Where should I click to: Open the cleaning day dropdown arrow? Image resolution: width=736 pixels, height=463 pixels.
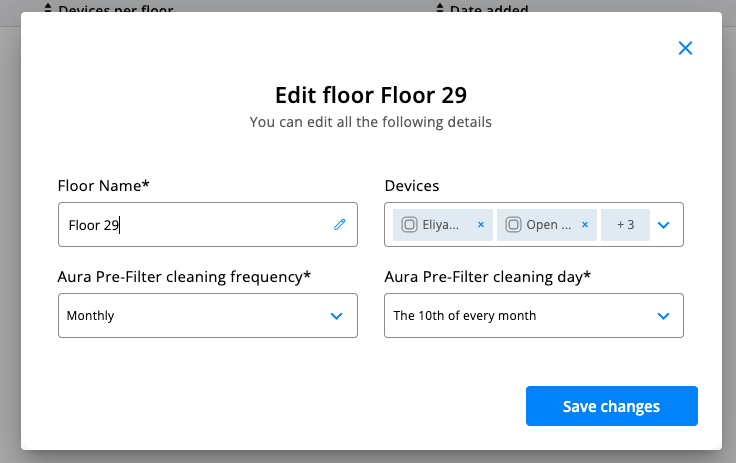tap(663, 316)
